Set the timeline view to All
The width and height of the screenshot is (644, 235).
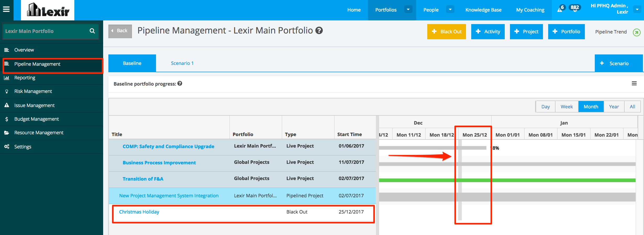pos(632,107)
